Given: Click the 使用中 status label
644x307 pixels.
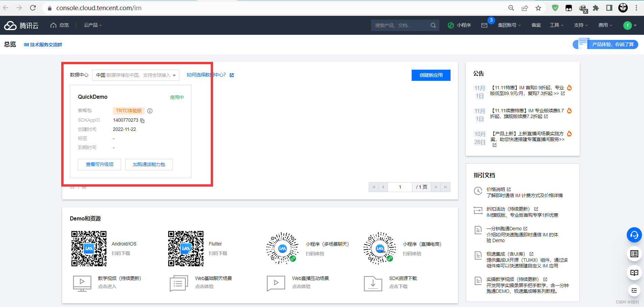Looking at the screenshot, I should point(177,97).
